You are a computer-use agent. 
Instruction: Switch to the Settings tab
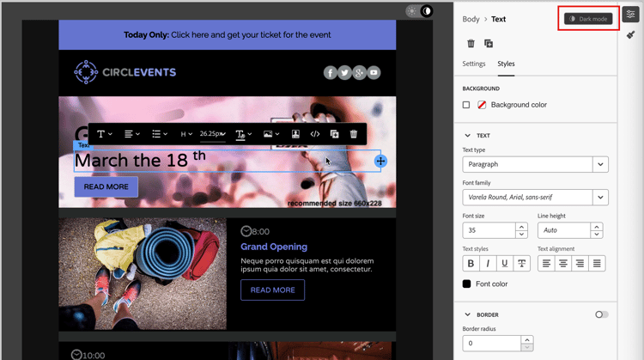coord(473,64)
